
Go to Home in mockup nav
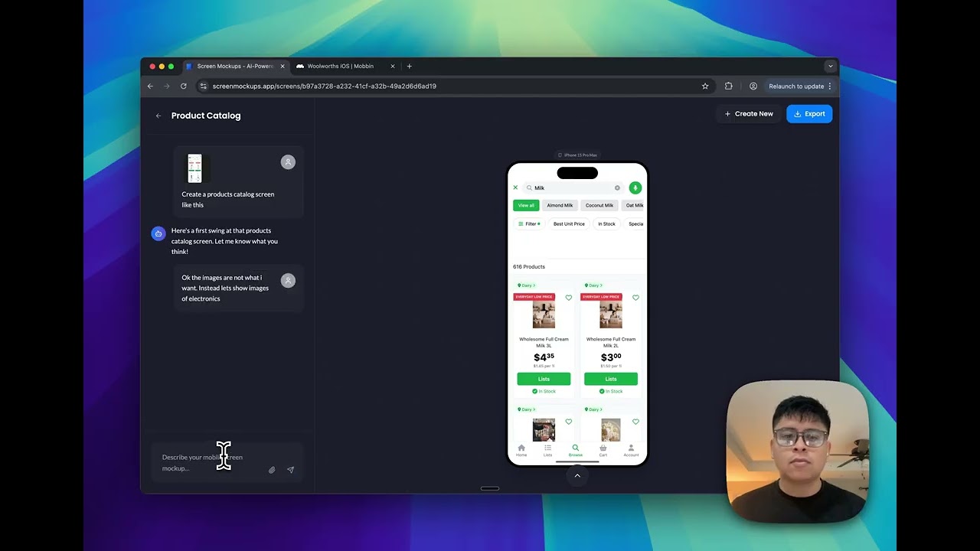coord(521,451)
